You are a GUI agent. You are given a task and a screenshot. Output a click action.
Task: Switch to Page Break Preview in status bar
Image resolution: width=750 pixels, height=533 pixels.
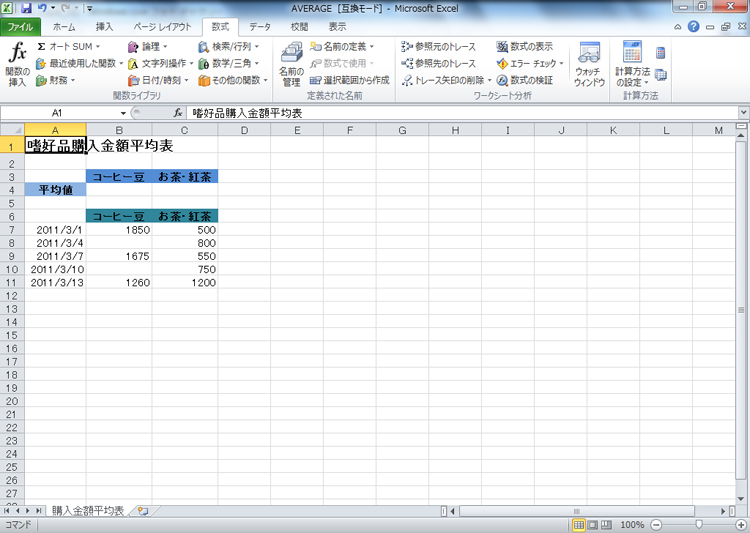point(606,525)
